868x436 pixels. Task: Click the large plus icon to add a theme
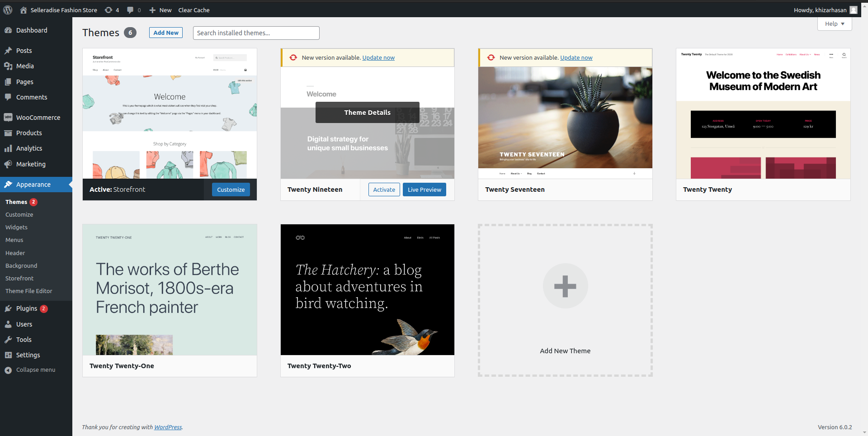pyautogui.click(x=565, y=286)
